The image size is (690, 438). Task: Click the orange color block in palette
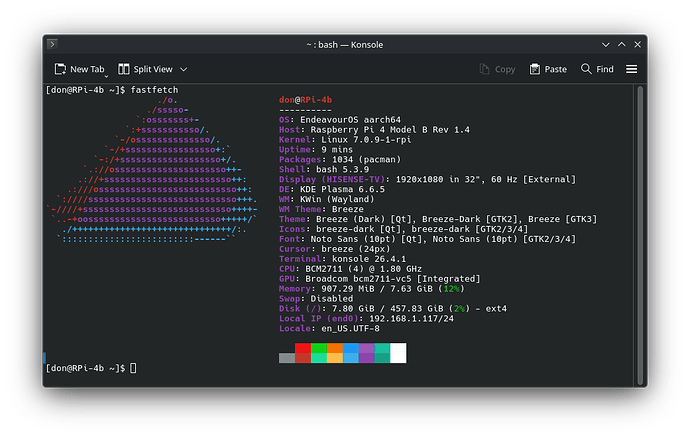point(334,348)
